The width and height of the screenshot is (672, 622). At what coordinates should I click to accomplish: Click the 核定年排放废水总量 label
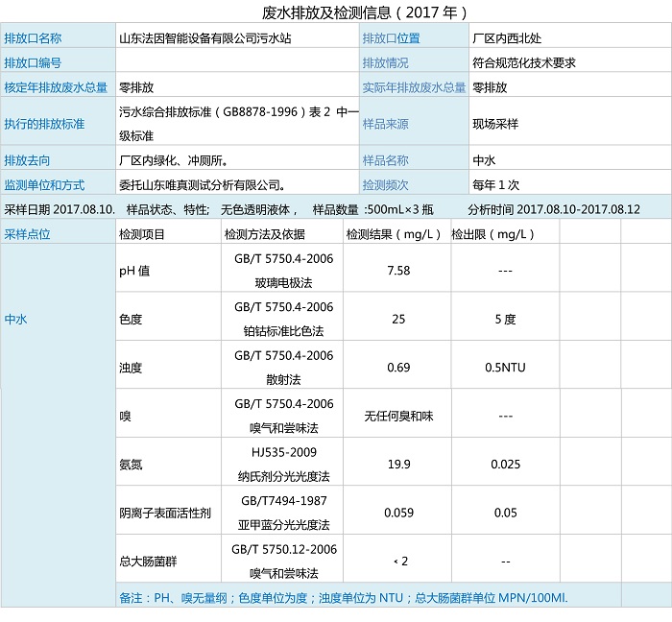56,87
